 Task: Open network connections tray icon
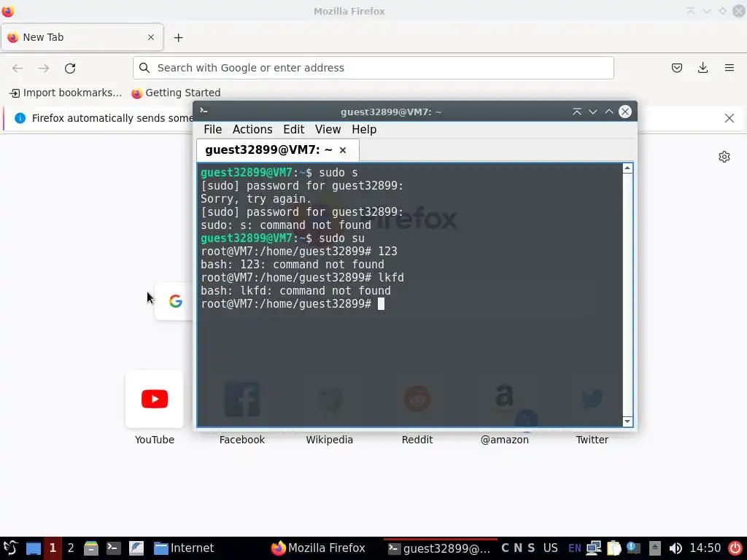pyautogui.click(x=594, y=548)
